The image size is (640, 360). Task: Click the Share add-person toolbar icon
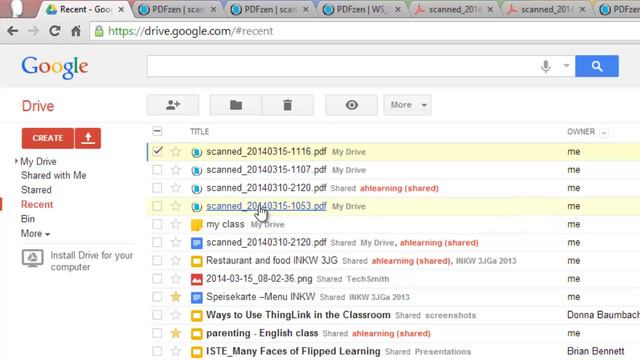click(x=173, y=105)
